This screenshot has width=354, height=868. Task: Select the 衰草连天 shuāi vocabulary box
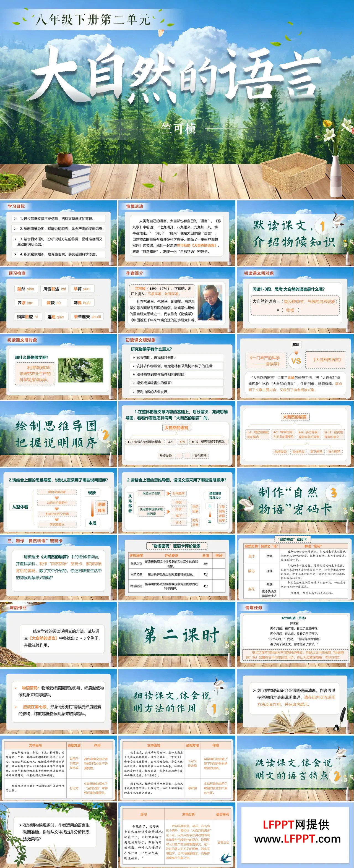click(x=87, y=317)
